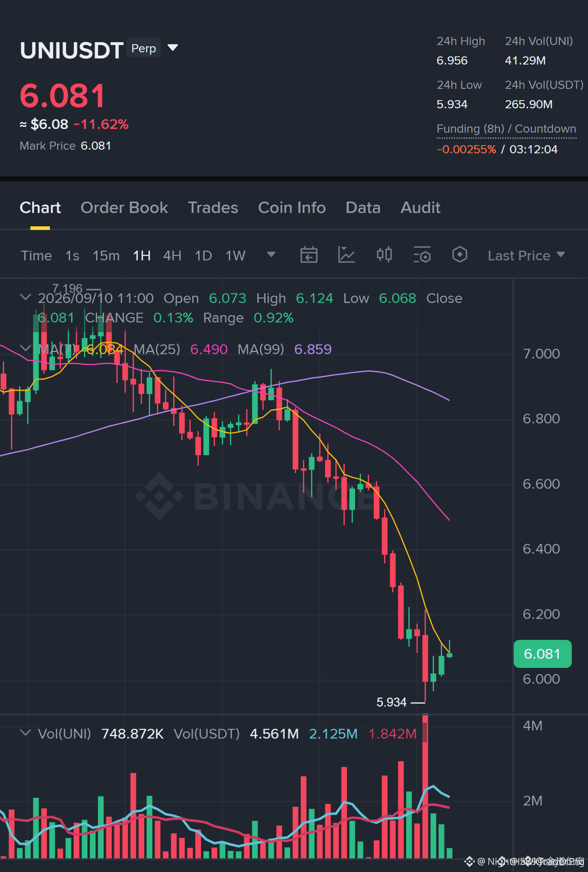Switch to the Trades tab
588x872 pixels.
pos(213,208)
